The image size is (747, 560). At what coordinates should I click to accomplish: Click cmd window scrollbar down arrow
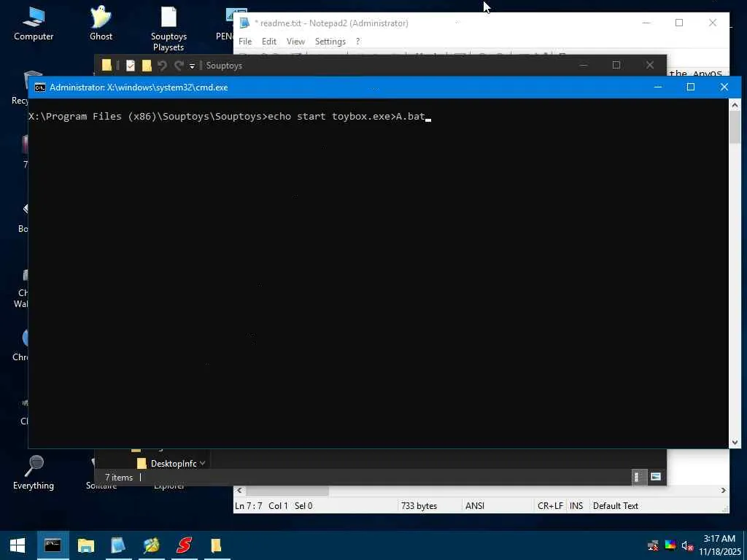pyautogui.click(x=735, y=443)
